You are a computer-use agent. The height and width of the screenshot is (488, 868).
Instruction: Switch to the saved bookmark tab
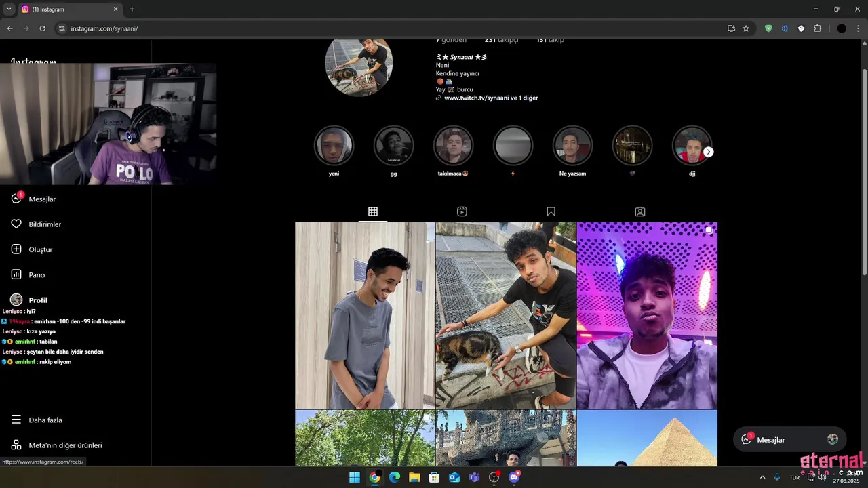coord(551,211)
